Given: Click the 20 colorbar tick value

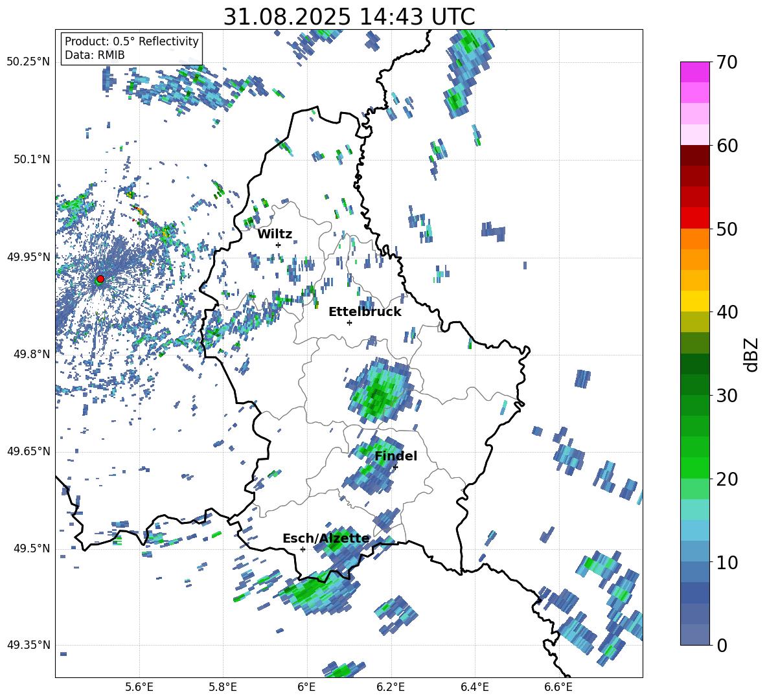Looking at the screenshot, I should tap(727, 479).
